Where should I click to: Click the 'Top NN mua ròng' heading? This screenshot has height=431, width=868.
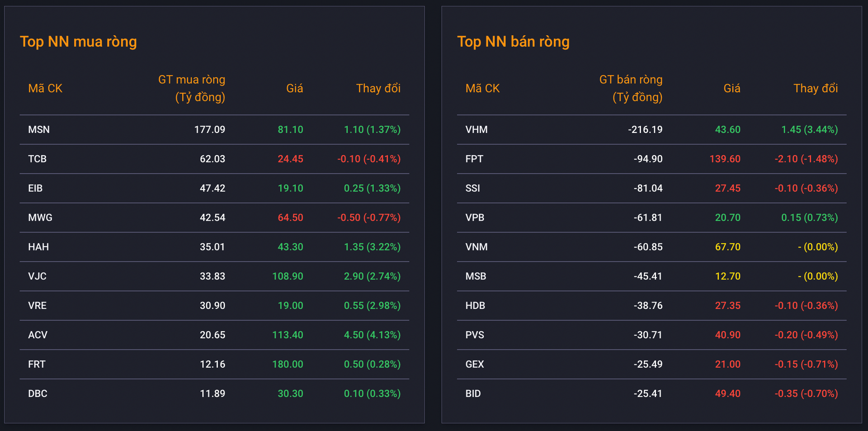[x=78, y=42]
